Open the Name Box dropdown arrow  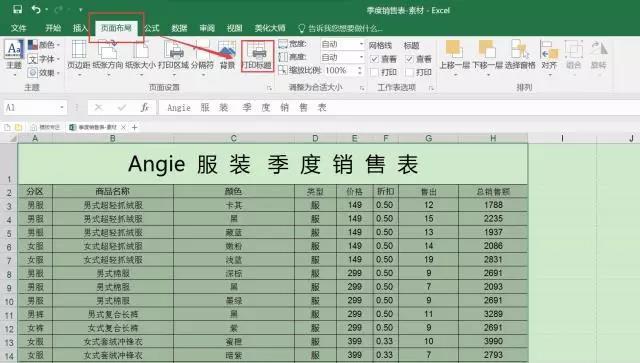pos(62,107)
